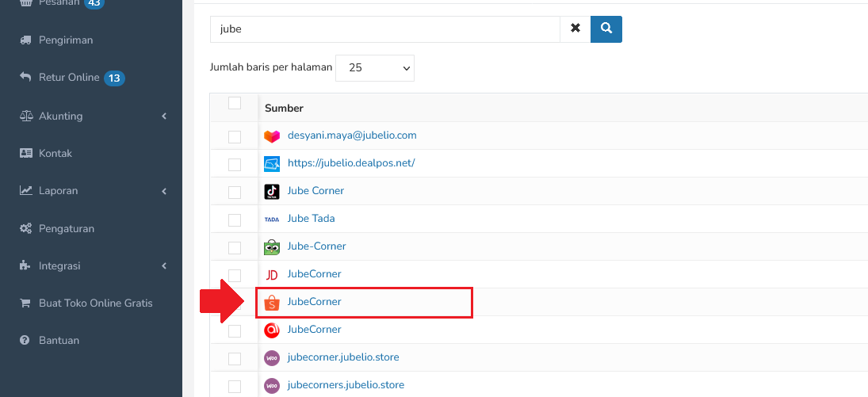Tick the select-all checkbox in Sumber header

[235, 103]
